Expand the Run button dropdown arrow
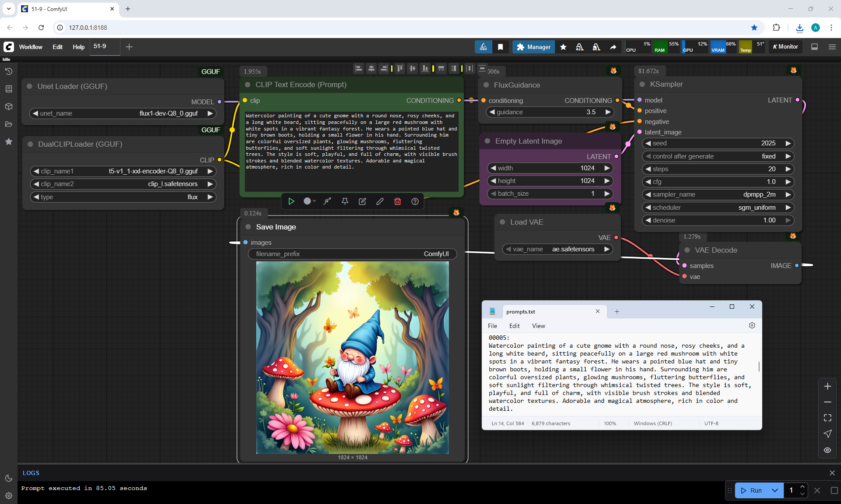 tap(775, 490)
